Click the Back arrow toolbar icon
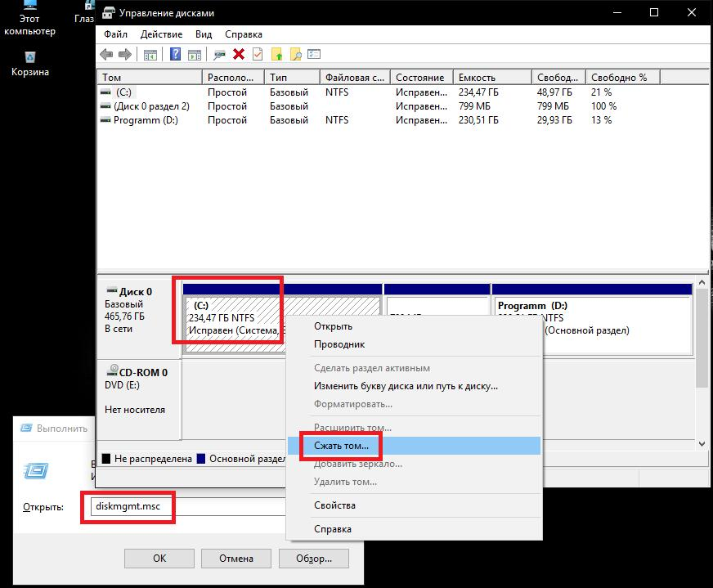Image resolution: width=713 pixels, height=588 pixels. [x=106, y=55]
